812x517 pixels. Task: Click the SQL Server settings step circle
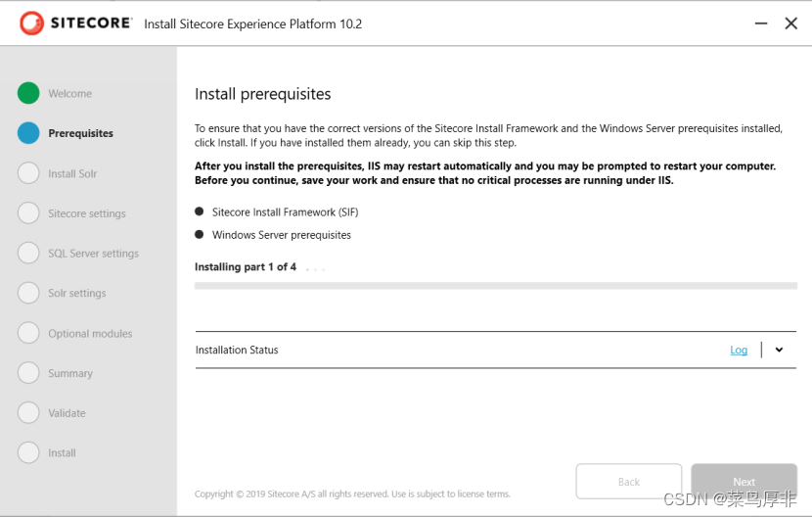tap(28, 253)
